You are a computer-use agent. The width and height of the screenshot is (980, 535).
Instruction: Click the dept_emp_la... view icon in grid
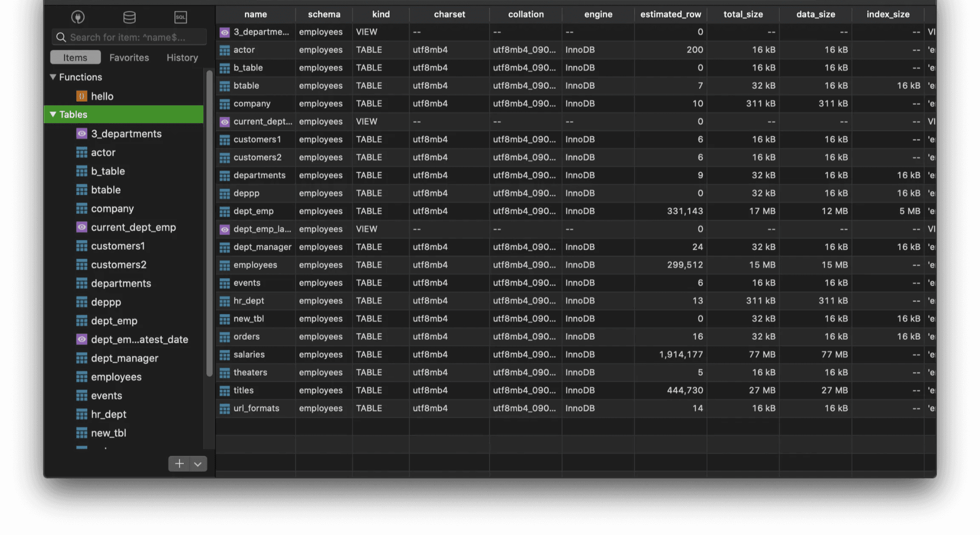224,229
